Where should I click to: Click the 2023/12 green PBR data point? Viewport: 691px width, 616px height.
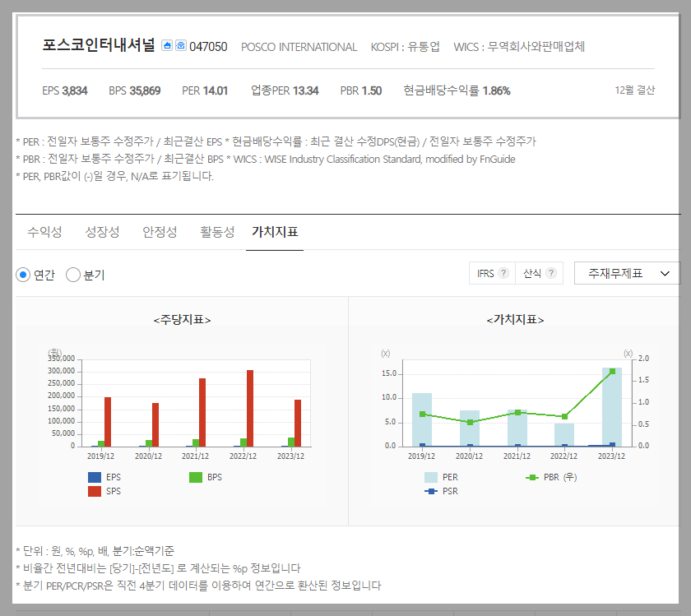tap(613, 372)
